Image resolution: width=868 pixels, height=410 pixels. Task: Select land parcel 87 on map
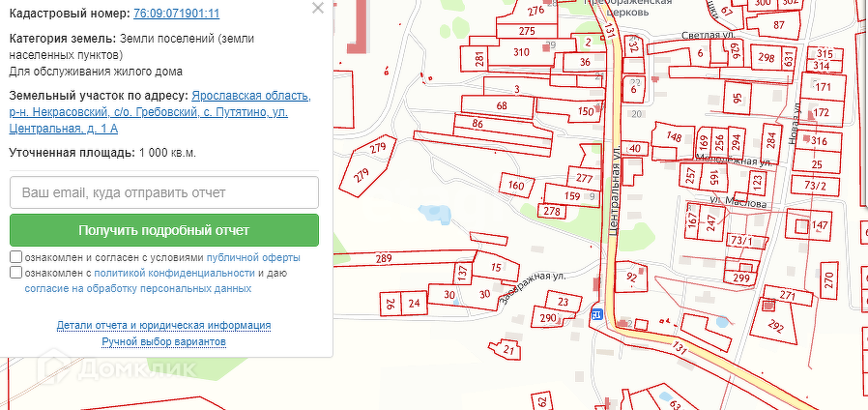779,25
